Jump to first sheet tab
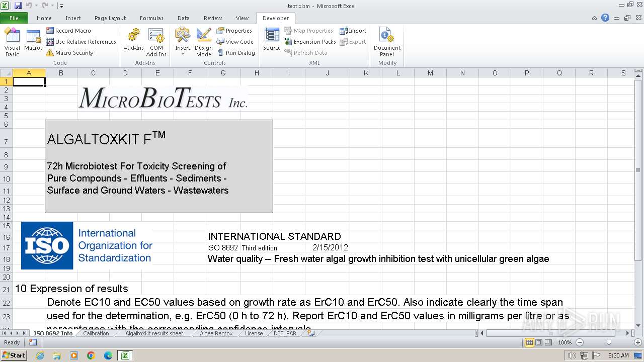Screen dimensions: 644x362 click(x=5, y=333)
